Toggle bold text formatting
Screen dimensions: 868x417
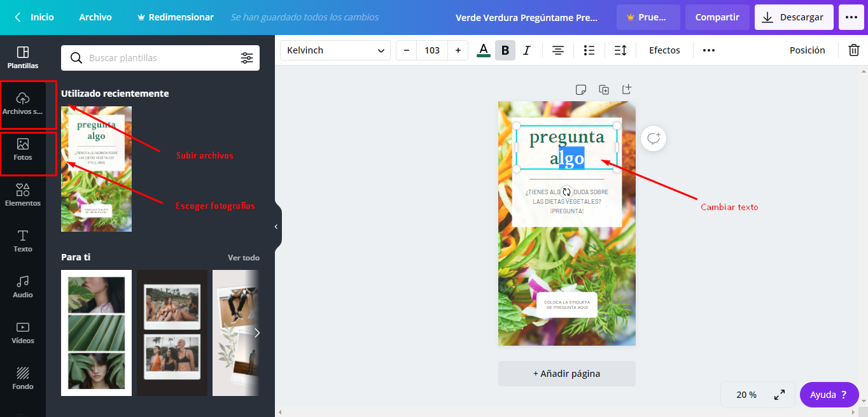pos(505,50)
